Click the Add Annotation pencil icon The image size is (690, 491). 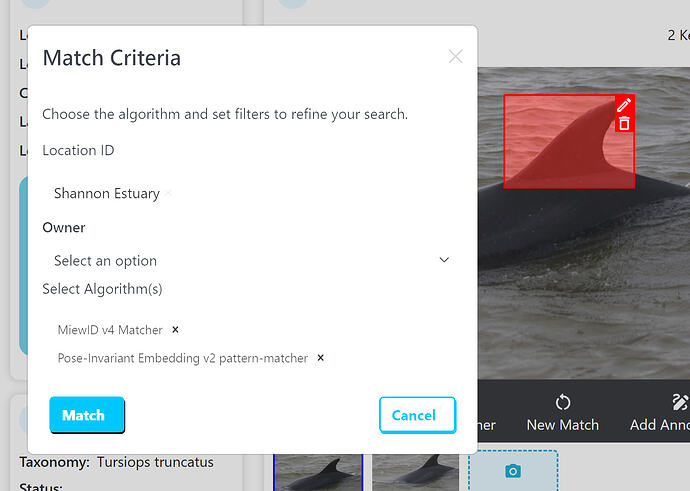[x=680, y=402]
